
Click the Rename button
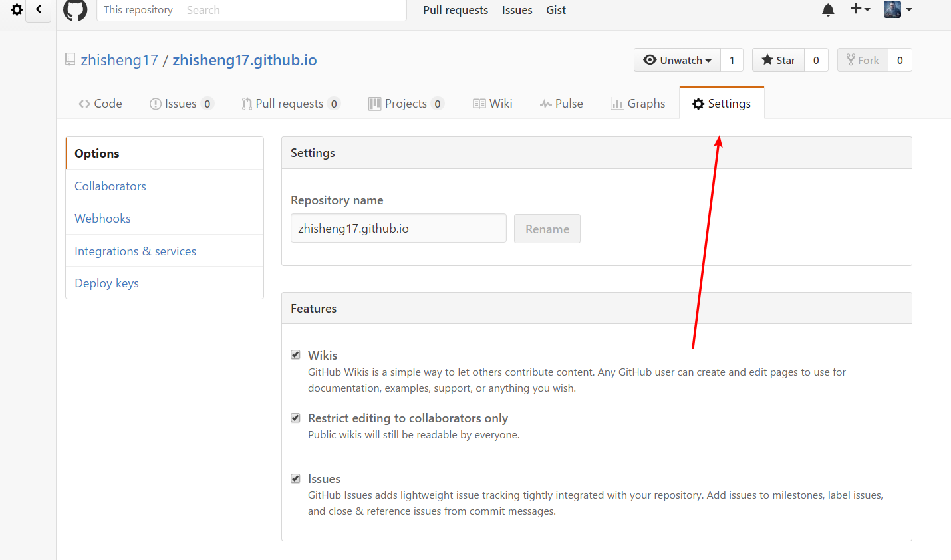(x=547, y=229)
